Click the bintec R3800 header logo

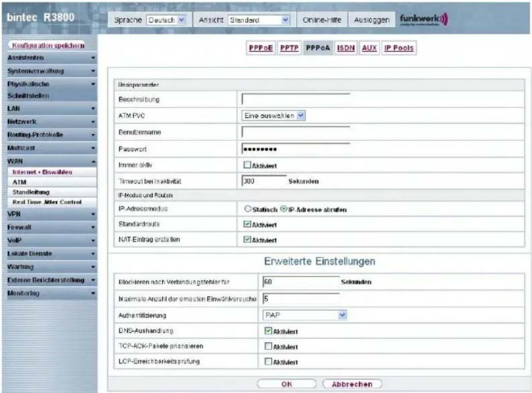[40, 17]
